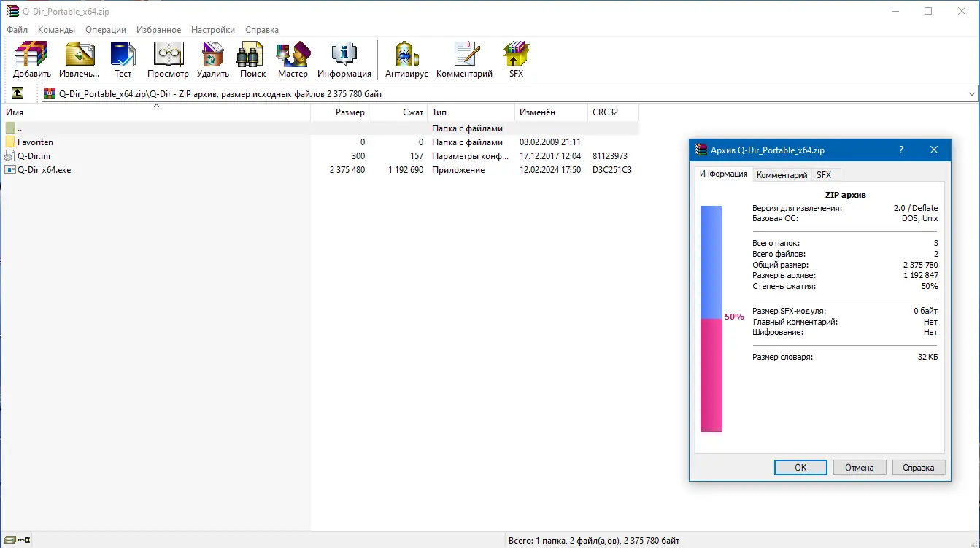
Task: Click the CRC32 value 81123973
Action: [610, 156]
